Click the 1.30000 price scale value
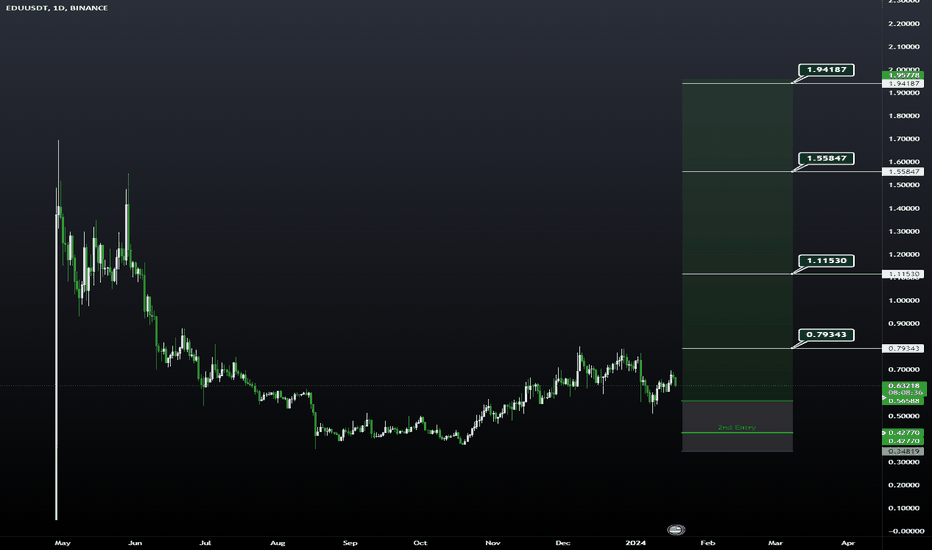This screenshot has width=932, height=550. coord(903,232)
